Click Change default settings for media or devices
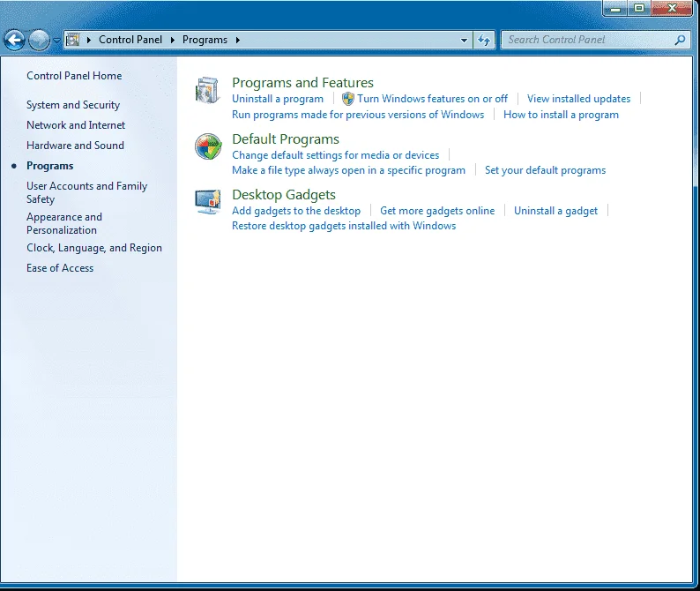The height and width of the screenshot is (591, 700). click(x=336, y=155)
